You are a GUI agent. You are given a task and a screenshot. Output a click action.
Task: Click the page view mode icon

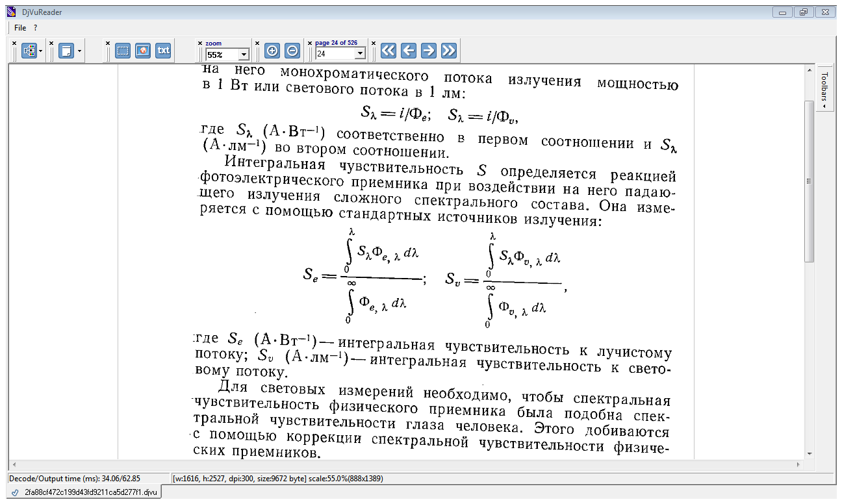[x=66, y=51]
